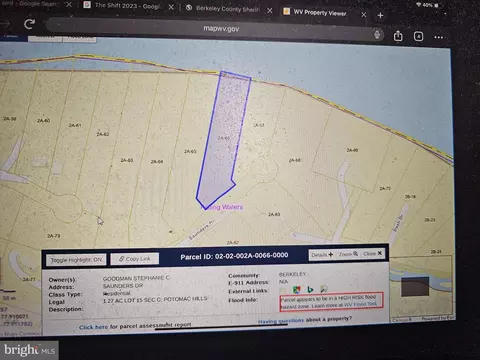Tap the microphone icon in the address bar
The height and width of the screenshot is (360, 480).
click(377, 34)
